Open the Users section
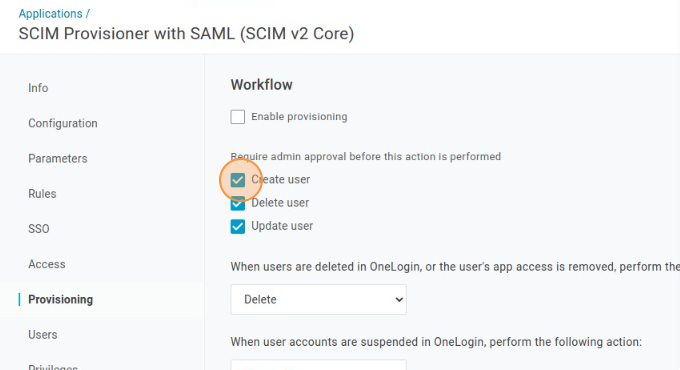 [42, 334]
